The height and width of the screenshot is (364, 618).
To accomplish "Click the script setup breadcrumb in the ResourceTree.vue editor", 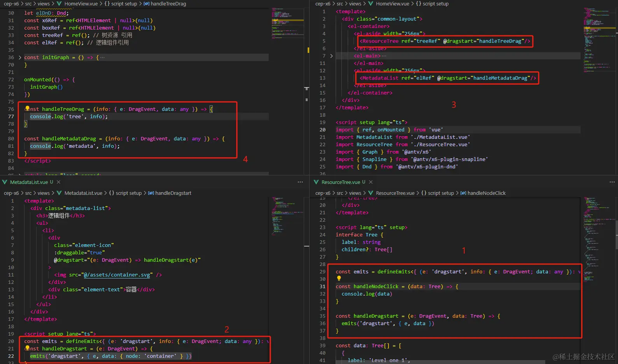I will point(441,193).
